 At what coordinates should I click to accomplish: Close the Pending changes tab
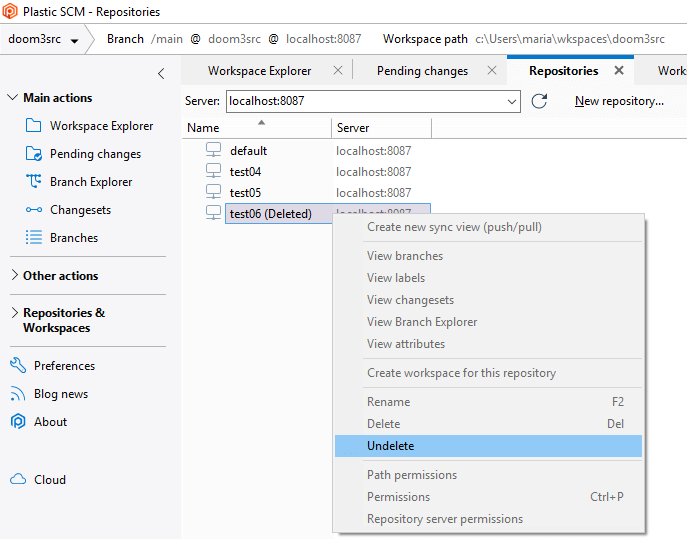(x=492, y=71)
